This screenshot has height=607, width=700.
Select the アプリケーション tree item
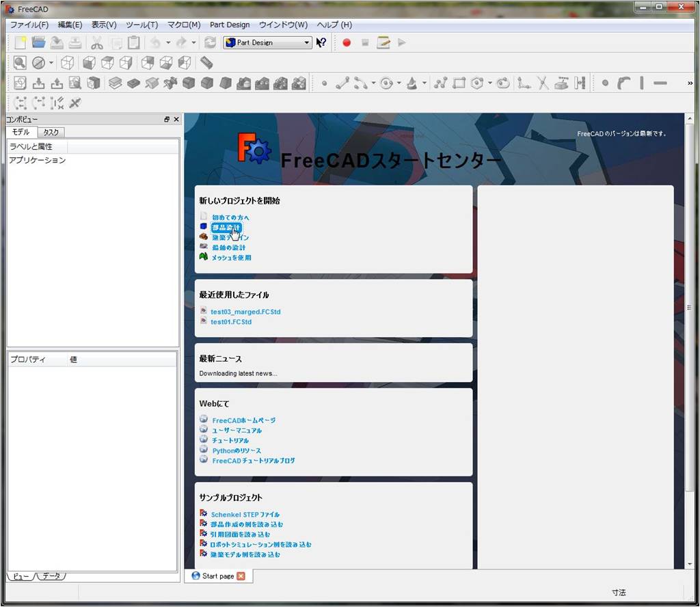click(38, 160)
